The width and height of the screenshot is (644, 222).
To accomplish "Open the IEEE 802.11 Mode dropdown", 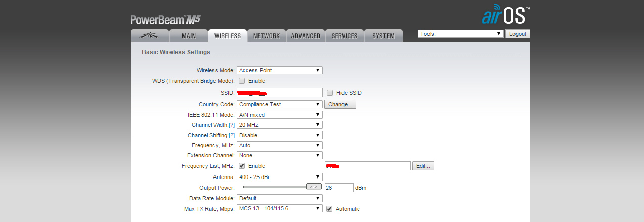I will (x=280, y=115).
